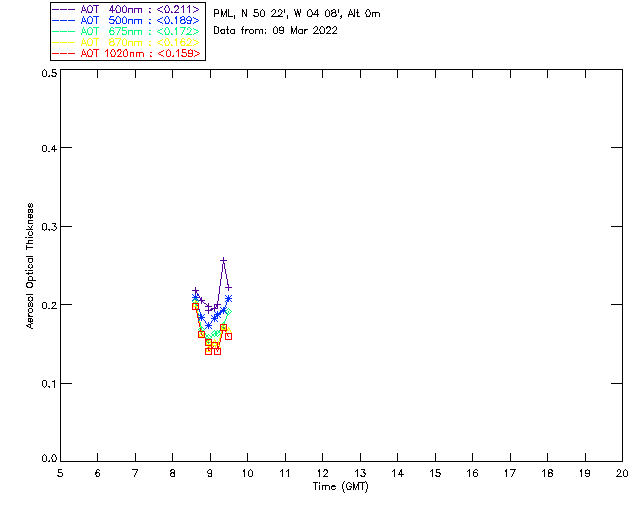
Task: Click the AOT 675nm legend entry
Action: coord(127,31)
